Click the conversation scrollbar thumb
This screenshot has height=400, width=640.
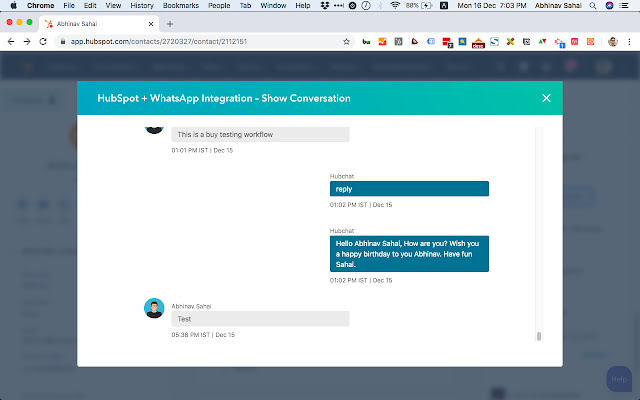[x=539, y=336]
